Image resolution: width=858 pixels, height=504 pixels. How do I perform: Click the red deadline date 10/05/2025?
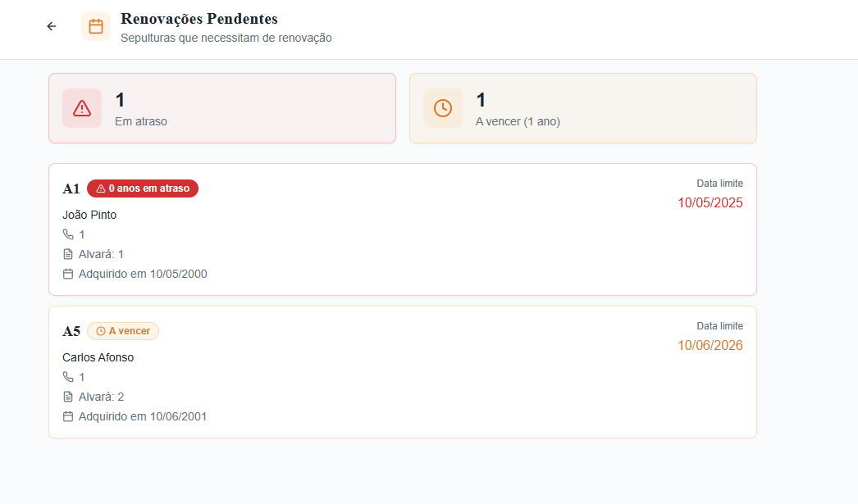(x=710, y=203)
